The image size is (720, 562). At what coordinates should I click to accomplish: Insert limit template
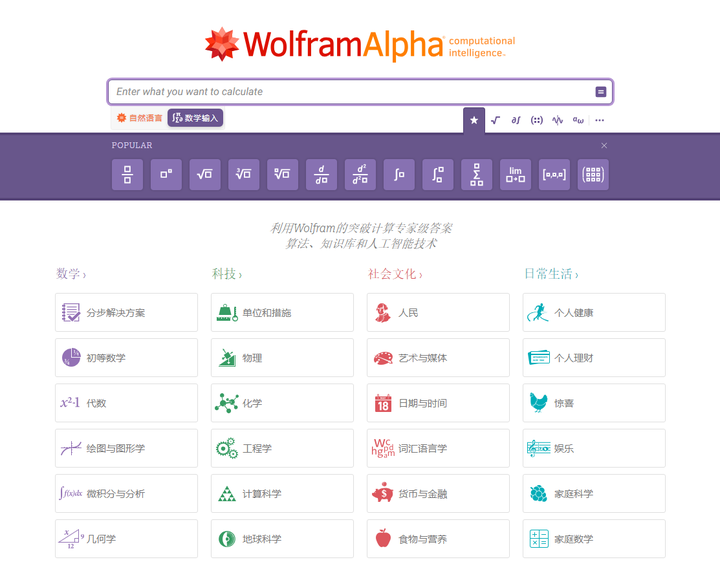coord(516,174)
